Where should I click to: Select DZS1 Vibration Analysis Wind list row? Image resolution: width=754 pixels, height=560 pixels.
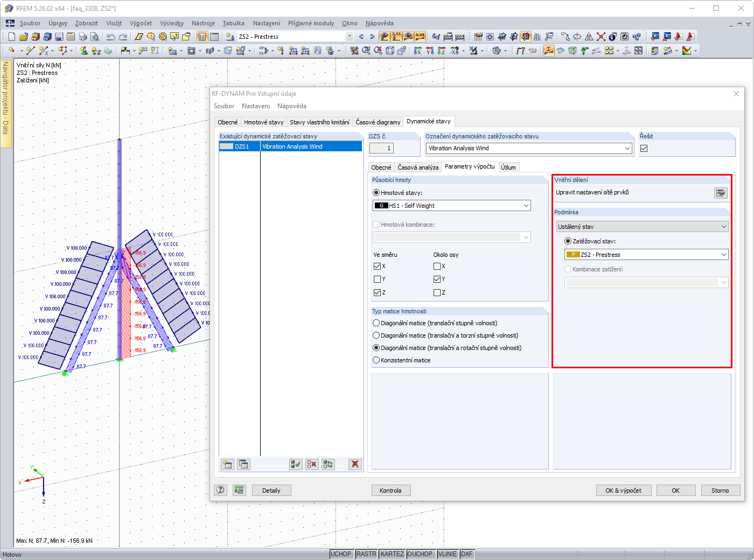290,146
